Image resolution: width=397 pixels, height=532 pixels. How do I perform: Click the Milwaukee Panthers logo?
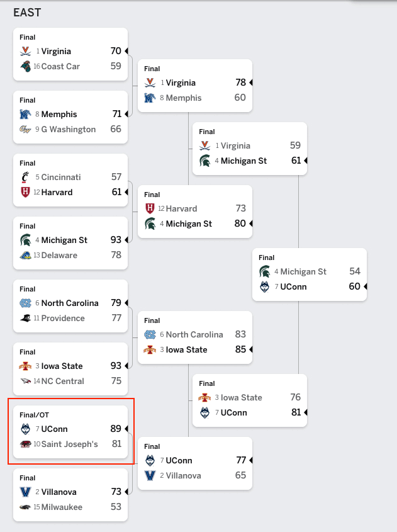(25, 507)
